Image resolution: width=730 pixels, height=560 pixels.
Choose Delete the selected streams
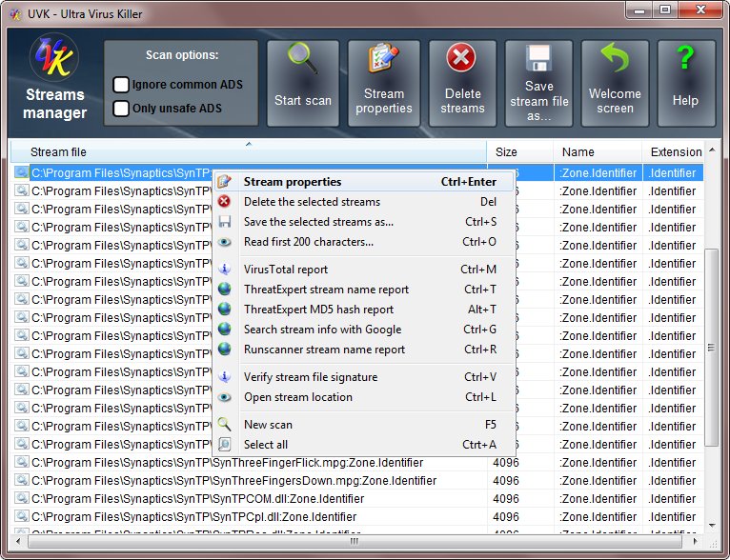[364, 201]
